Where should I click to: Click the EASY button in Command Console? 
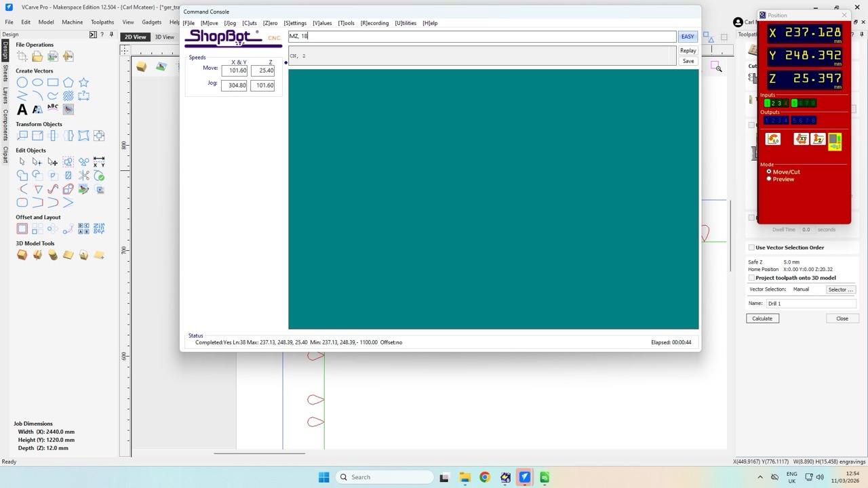pos(688,37)
